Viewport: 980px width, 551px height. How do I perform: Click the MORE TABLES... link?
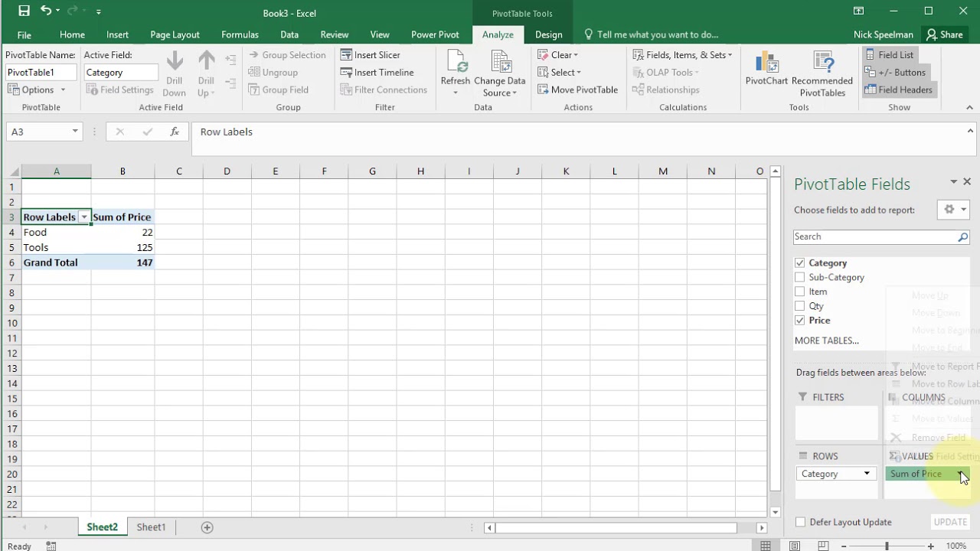(826, 341)
